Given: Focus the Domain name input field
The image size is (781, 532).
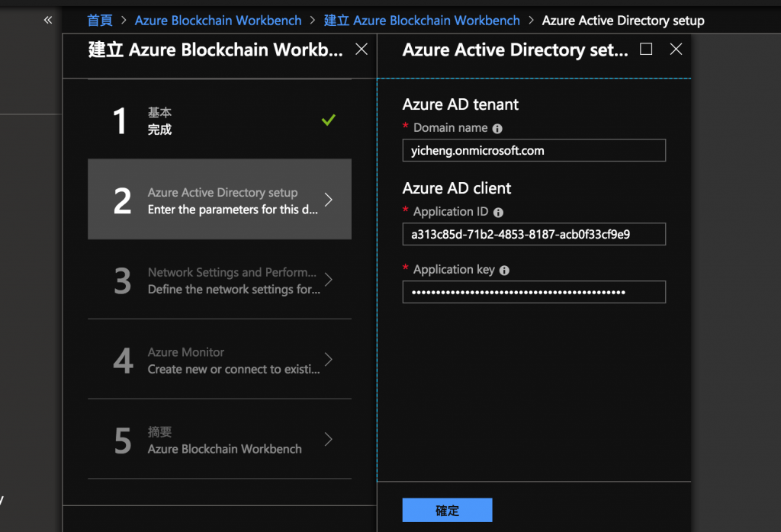Looking at the screenshot, I should click(x=534, y=151).
